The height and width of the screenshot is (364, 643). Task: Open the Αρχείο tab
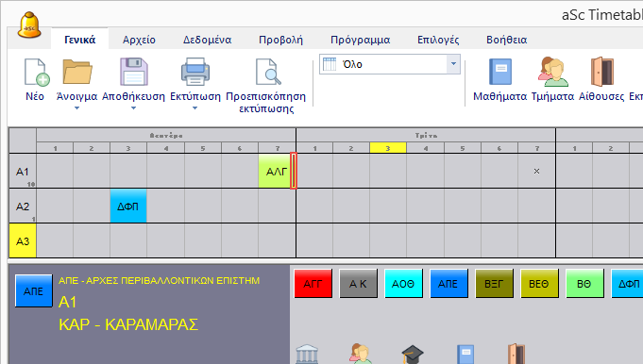pos(139,40)
